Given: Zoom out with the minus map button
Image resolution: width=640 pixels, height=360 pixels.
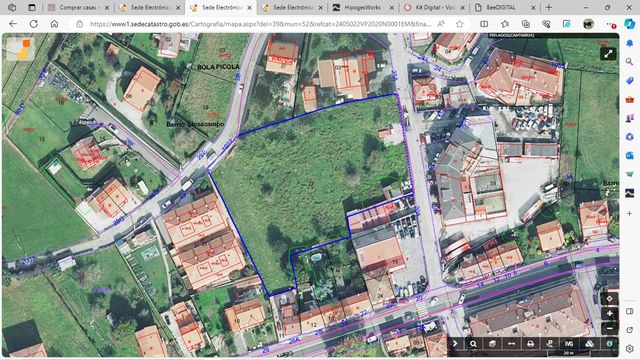Looking at the screenshot, I should [609, 328].
